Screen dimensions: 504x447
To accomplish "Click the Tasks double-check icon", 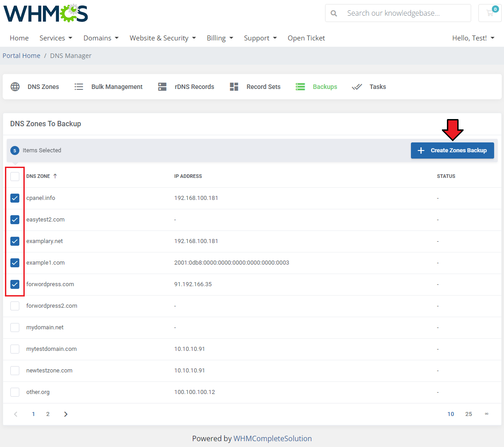I will click(x=357, y=87).
